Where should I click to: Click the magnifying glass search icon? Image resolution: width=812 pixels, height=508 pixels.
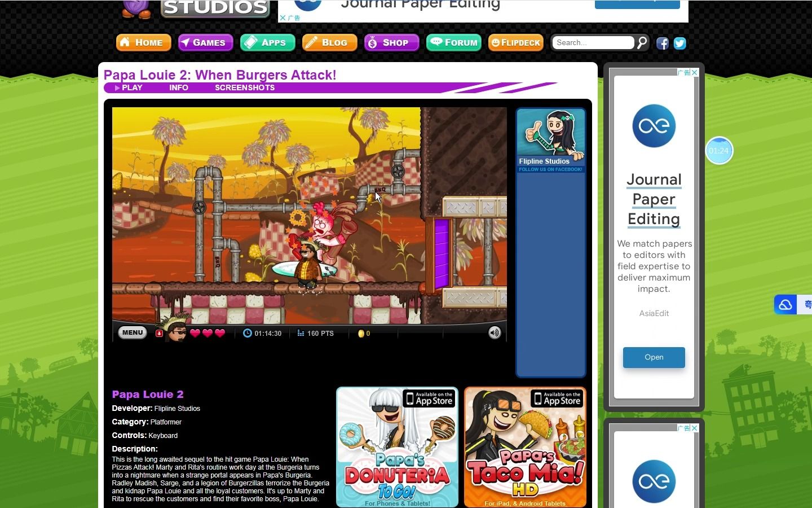click(x=642, y=42)
